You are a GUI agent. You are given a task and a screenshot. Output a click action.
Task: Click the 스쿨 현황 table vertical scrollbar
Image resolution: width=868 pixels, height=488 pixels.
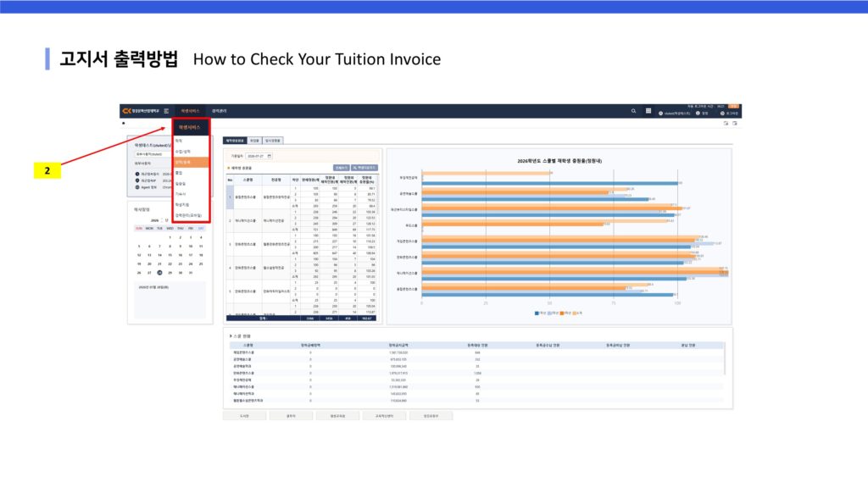point(725,359)
